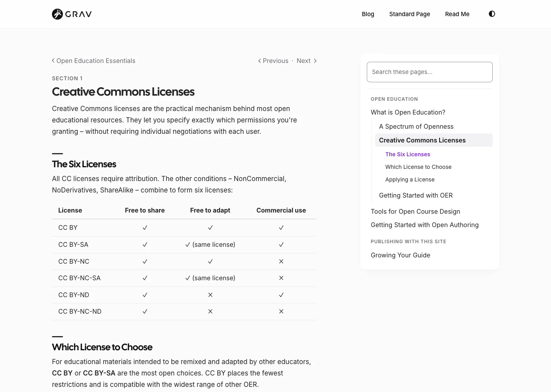551x392 pixels.
Task: Click the CC BY-NC-ND free to adapt cross
Action: pos(210,311)
